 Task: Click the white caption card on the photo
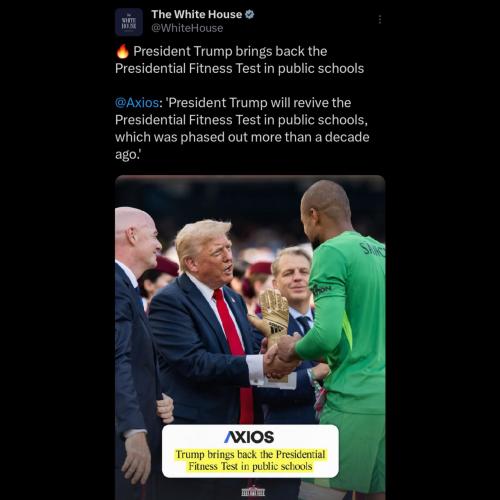coord(250,451)
